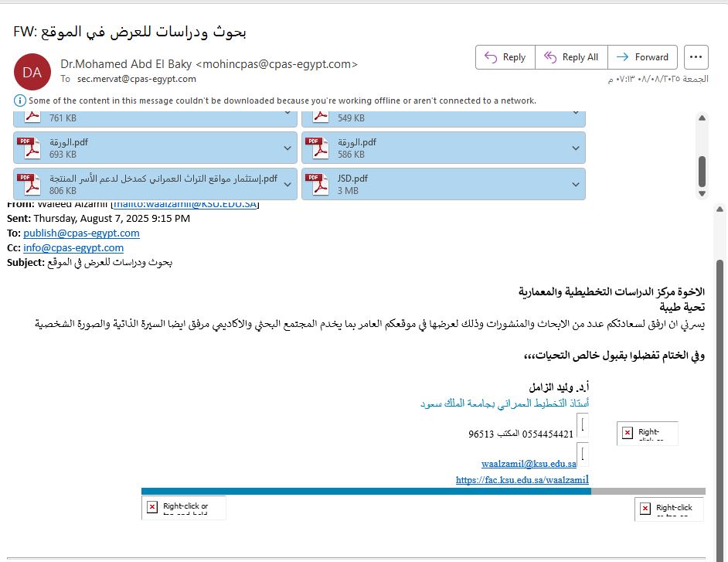Click the info@cpas-egypt.com Cc link

click(x=73, y=247)
